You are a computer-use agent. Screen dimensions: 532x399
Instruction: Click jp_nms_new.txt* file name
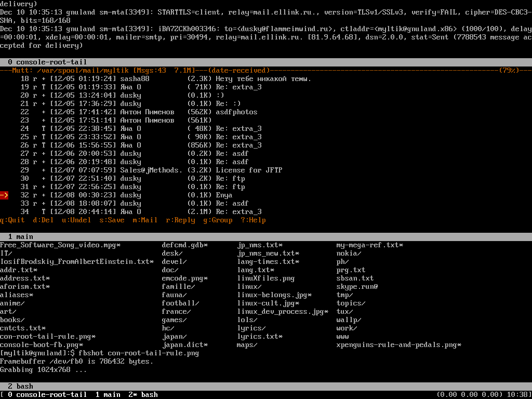click(268, 254)
